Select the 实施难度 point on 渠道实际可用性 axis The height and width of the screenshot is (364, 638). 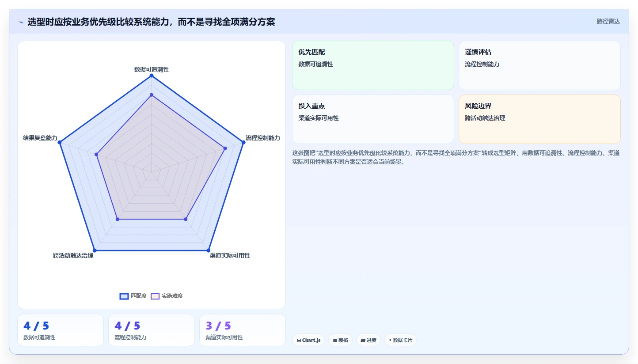coord(186,219)
